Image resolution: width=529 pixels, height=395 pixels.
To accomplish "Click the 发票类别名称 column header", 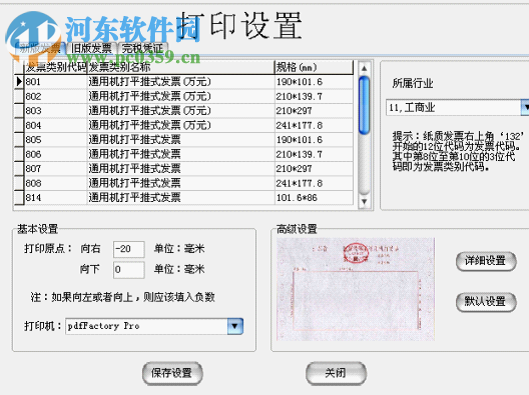I will click(181, 67).
